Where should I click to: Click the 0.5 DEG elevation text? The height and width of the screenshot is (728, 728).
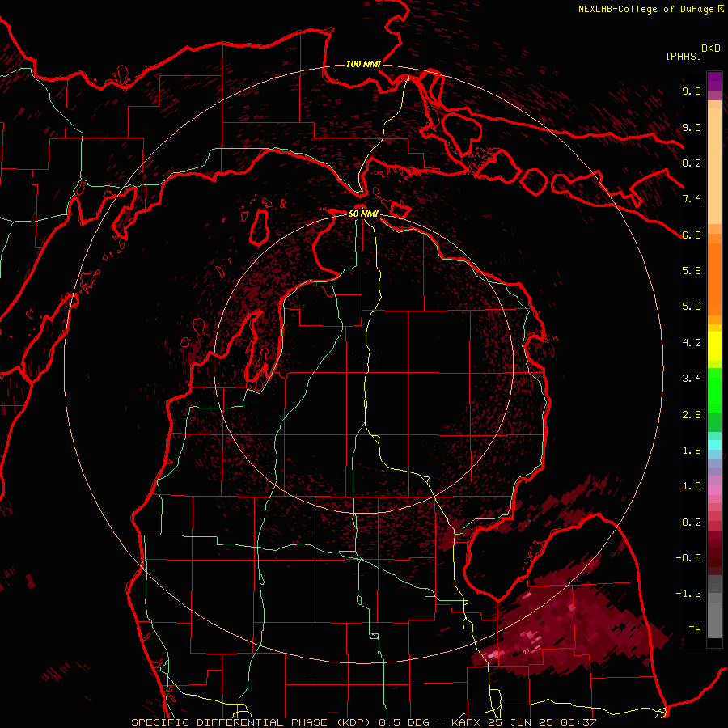point(403,722)
